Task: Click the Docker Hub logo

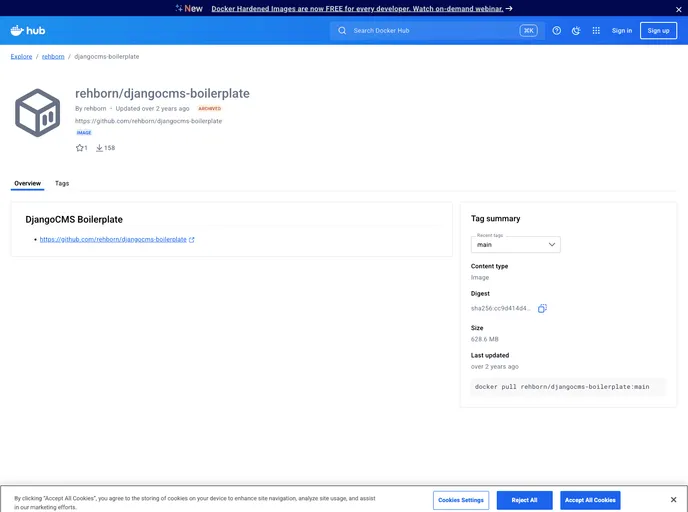Action: tap(28, 31)
